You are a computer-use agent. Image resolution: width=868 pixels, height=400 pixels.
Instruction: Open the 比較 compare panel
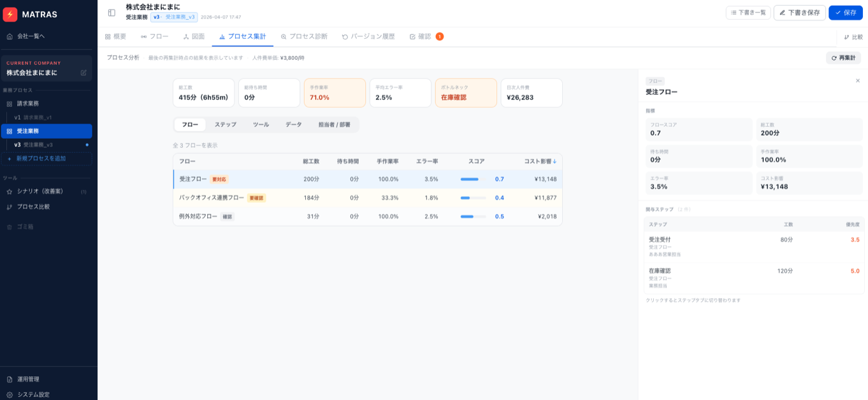(853, 37)
